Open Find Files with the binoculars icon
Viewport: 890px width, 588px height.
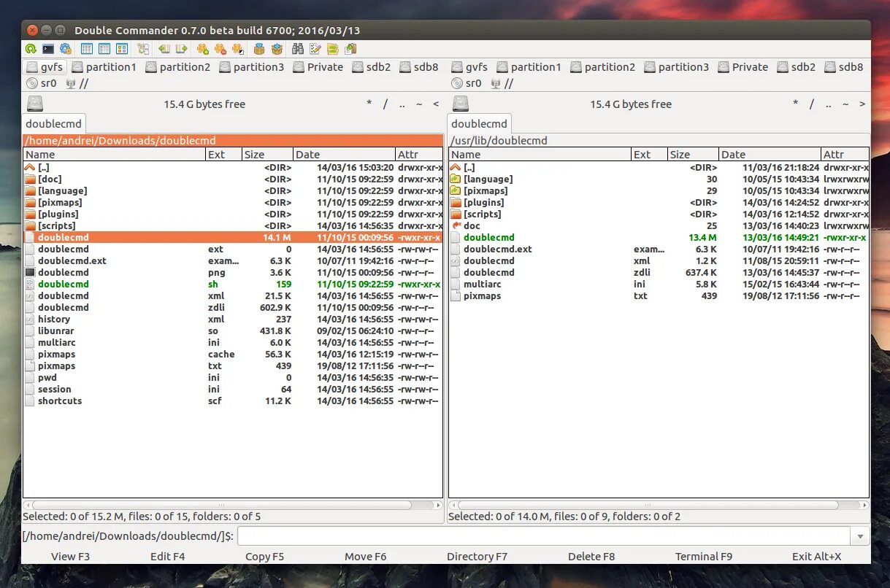pyautogui.click(x=299, y=49)
